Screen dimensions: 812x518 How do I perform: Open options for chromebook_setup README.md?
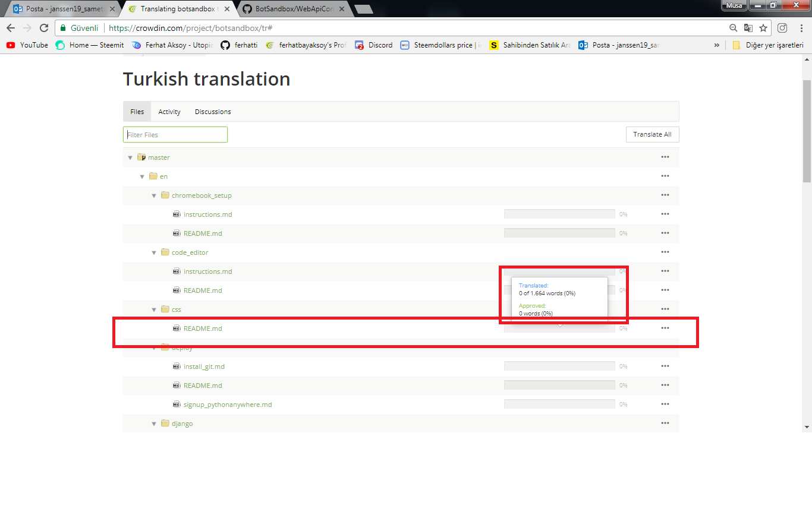(x=665, y=233)
